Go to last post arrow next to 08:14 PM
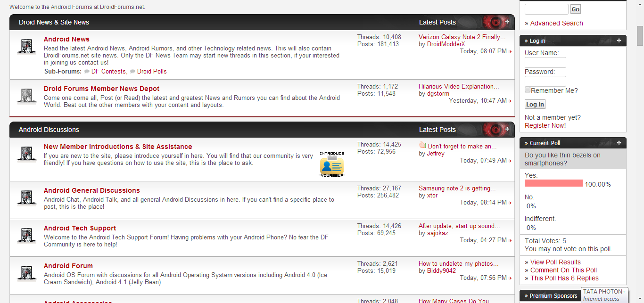This screenshot has width=644, height=303. [x=510, y=203]
